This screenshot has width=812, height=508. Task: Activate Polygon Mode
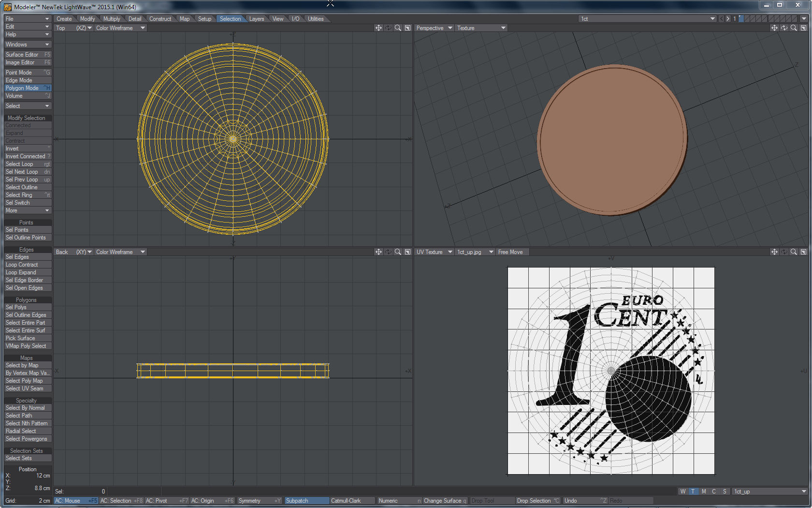click(28, 88)
